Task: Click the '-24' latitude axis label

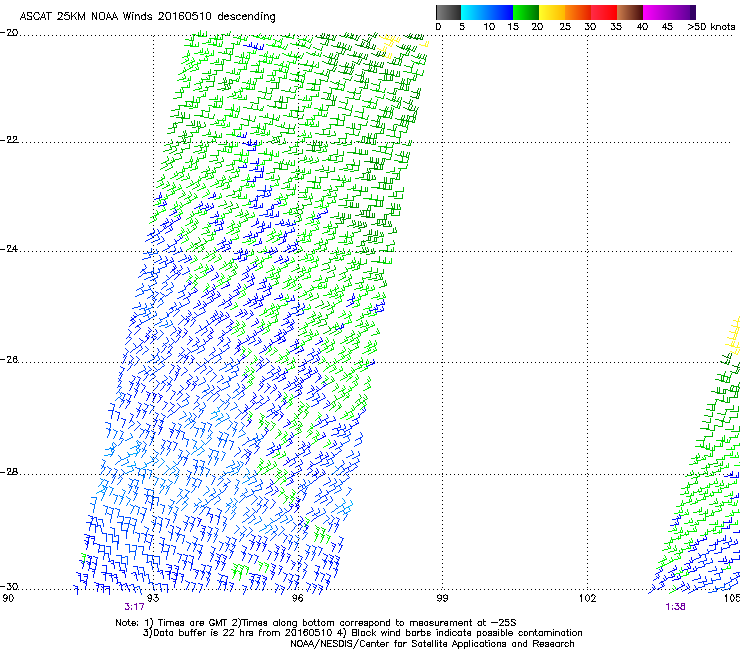Action: [x=9, y=248]
